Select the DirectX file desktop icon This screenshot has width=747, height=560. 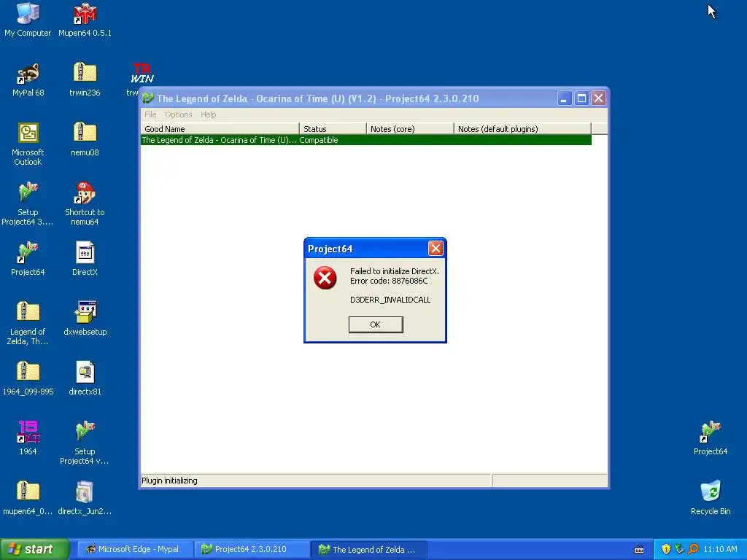[x=85, y=259]
